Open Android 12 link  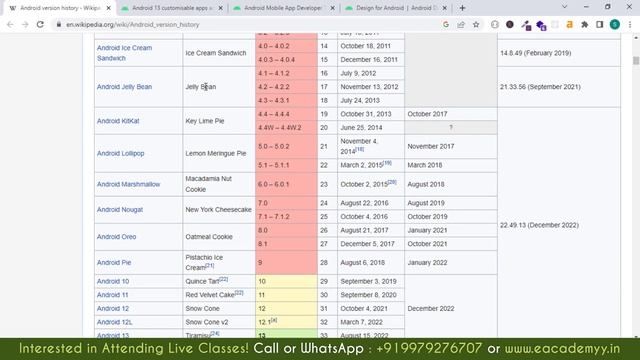pyautogui.click(x=113, y=308)
